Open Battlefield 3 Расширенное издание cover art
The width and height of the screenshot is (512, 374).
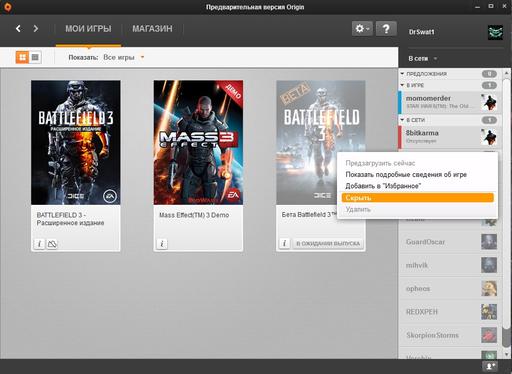click(x=76, y=142)
